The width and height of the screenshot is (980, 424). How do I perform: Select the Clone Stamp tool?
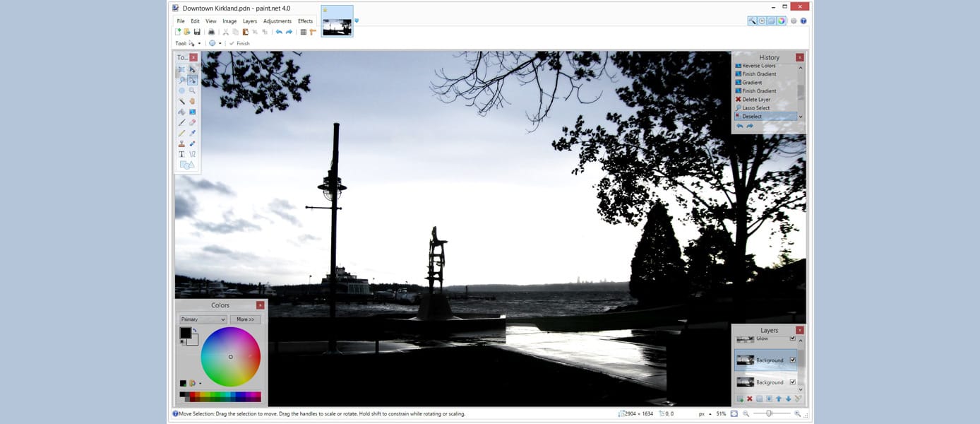click(x=181, y=144)
